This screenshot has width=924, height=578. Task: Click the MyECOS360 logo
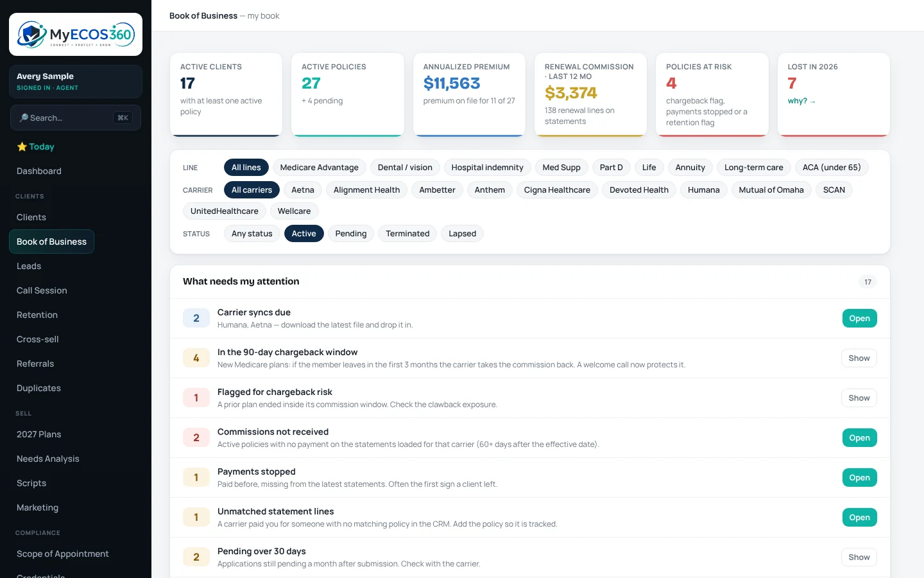tap(76, 34)
